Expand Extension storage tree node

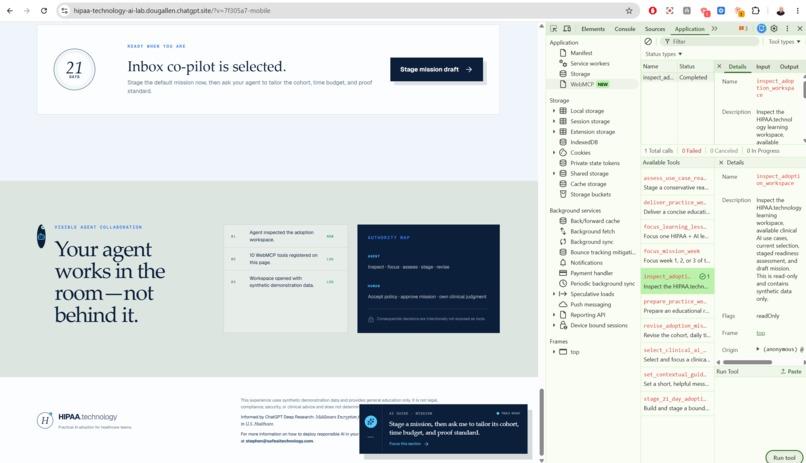(x=554, y=132)
